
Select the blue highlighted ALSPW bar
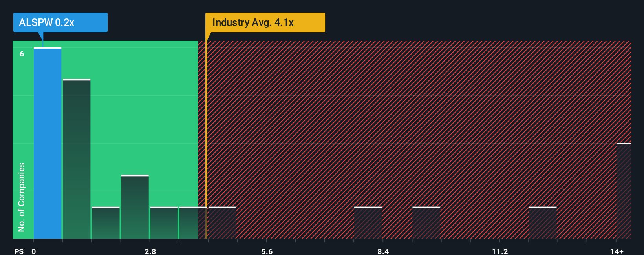(48, 143)
